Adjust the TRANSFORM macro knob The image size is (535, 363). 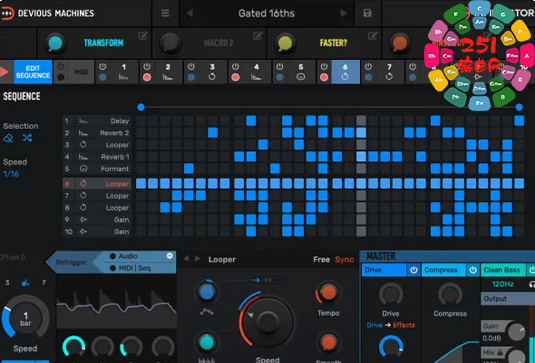[x=55, y=43]
